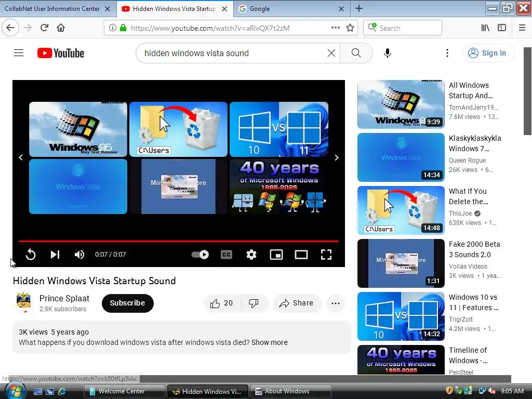This screenshot has height=399, width=532.
Task: Skip to next video
Action: point(55,255)
